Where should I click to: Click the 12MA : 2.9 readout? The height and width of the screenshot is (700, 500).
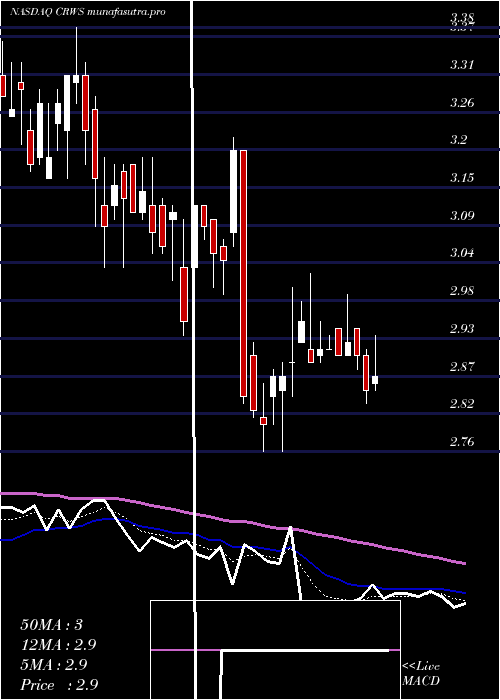pyautogui.click(x=58, y=645)
